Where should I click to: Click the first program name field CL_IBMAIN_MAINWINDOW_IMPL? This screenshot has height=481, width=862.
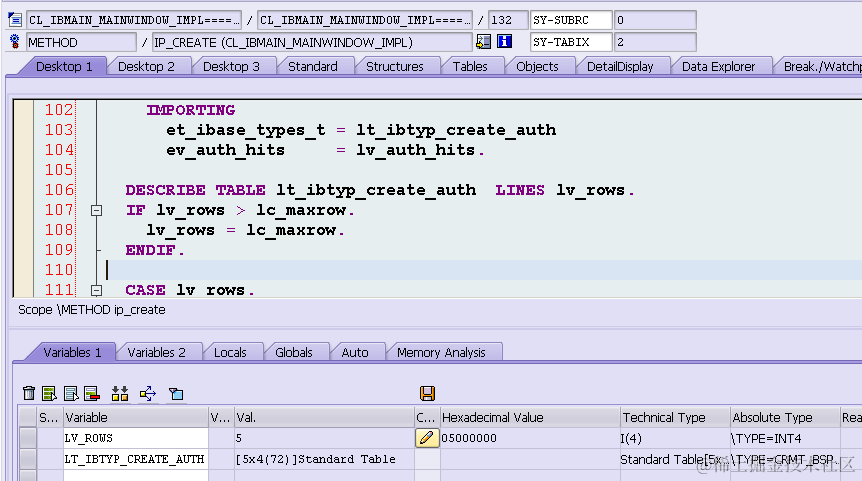134,20
